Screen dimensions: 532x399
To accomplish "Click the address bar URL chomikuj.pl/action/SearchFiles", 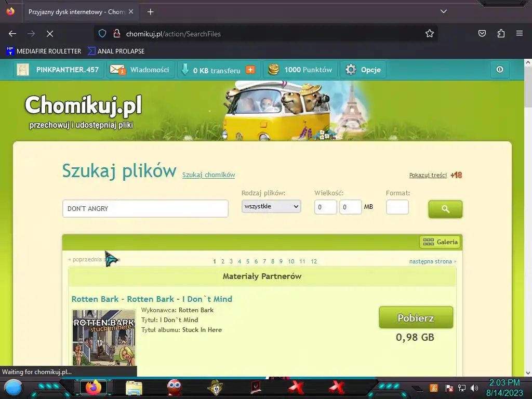I will point(173,34).
